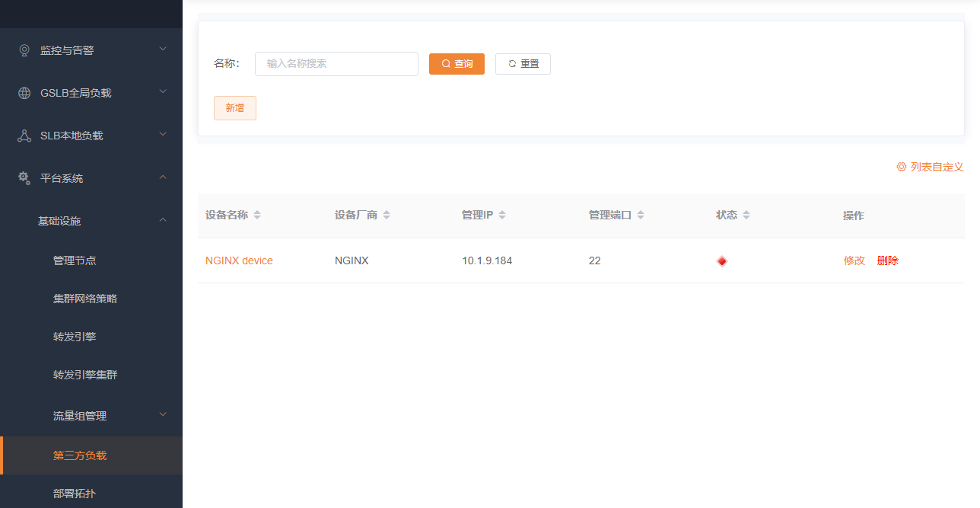Screen dimensions: 980x508
Task: Click the platform system gear icon
Action: click(x=24, y=178)
